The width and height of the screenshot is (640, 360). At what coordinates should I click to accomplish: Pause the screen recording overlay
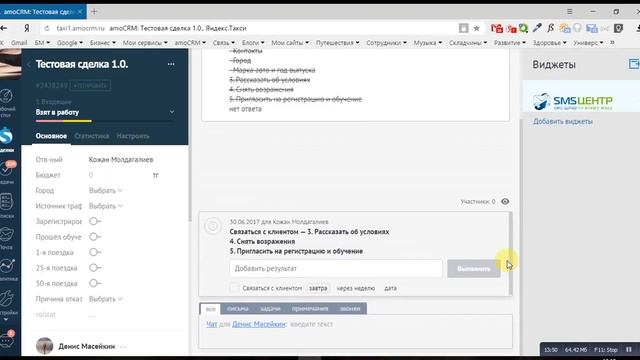tap(629, 349)
